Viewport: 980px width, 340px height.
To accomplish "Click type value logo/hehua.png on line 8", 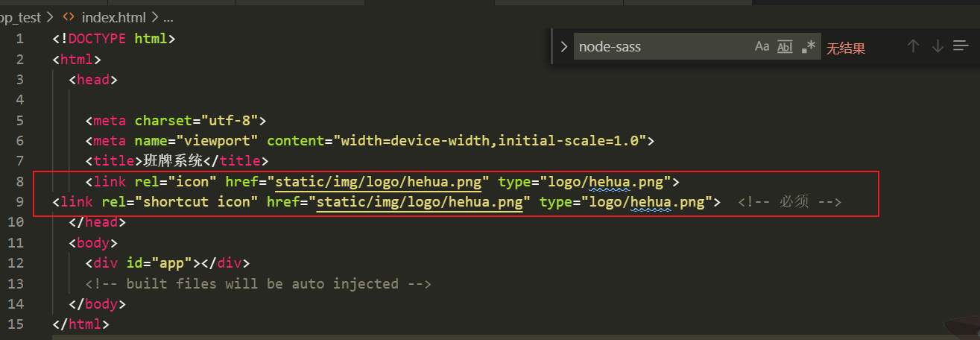I will (604, 181).
